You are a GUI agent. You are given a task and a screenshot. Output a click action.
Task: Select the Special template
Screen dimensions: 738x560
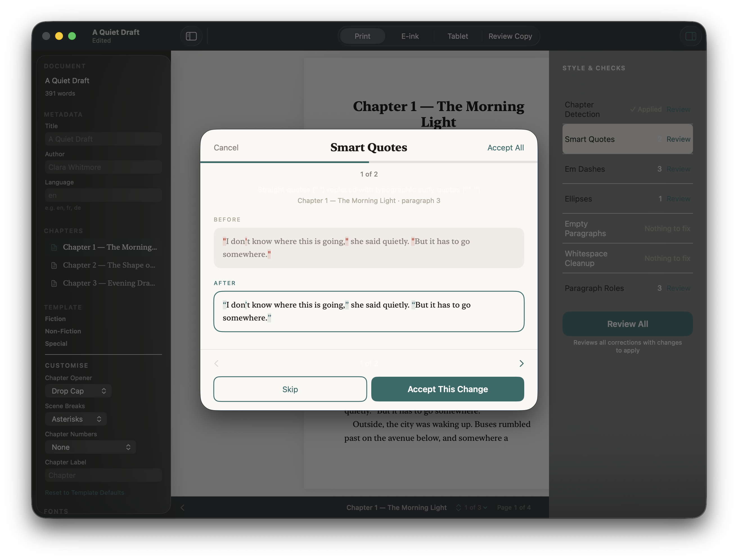point(56,344)
